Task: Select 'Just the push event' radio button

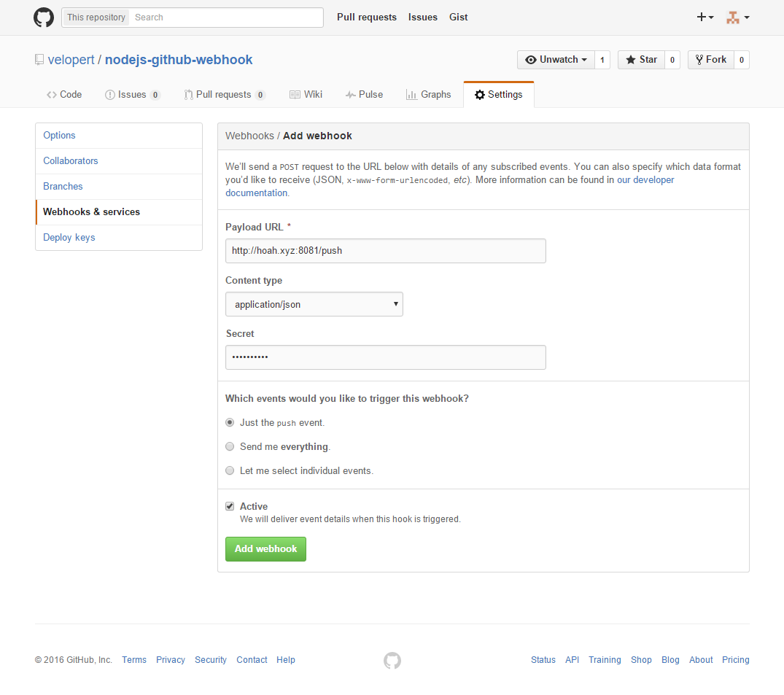Action: [230, 422]
